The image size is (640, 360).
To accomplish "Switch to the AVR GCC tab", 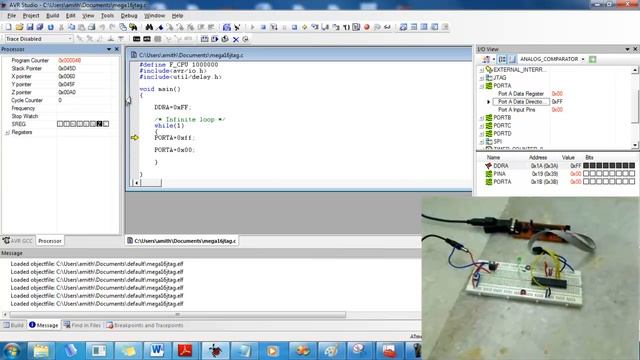I will pos(18,241).
